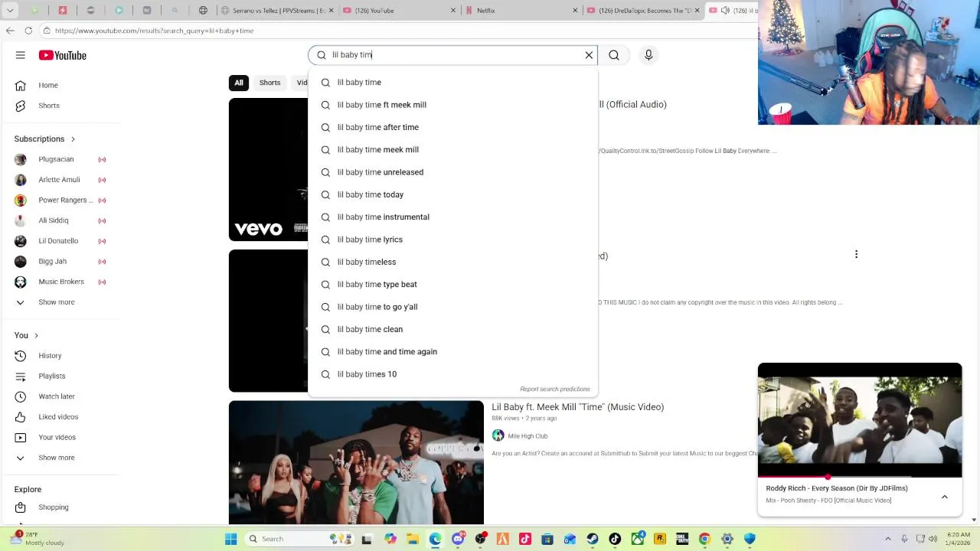The width and height of the screenshot is (980, 551).
Task: Select the Shorts filter chip
Action: tap(269, 83)
